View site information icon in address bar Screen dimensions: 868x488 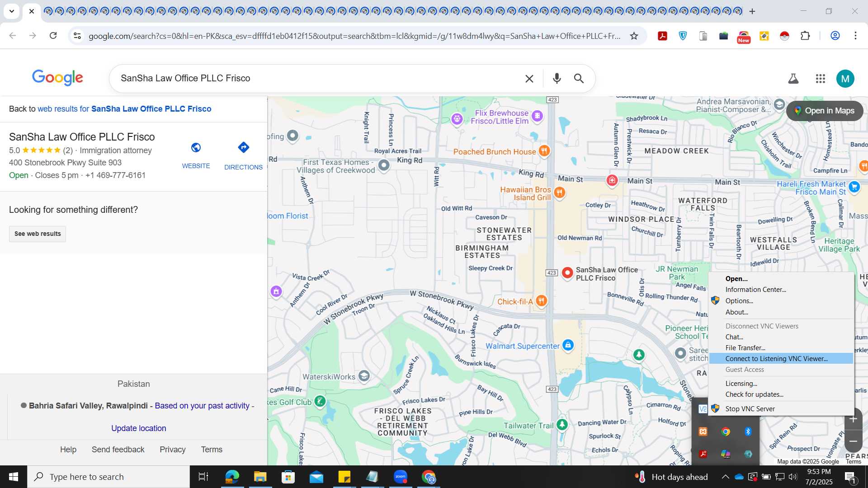click(77, 36)
